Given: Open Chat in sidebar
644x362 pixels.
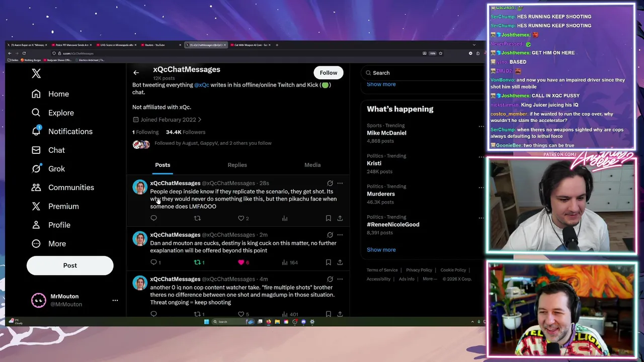Looking at the screenshot, I should [x=48, y=150].
